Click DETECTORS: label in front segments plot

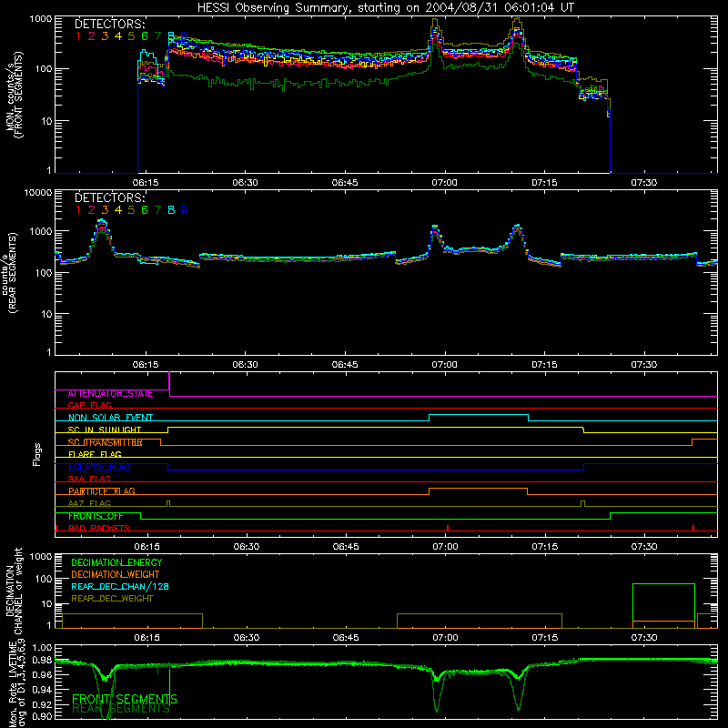109,25
